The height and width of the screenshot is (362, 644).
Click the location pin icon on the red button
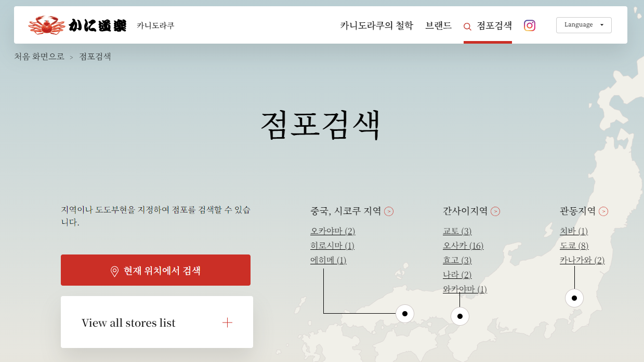[115, 270]
